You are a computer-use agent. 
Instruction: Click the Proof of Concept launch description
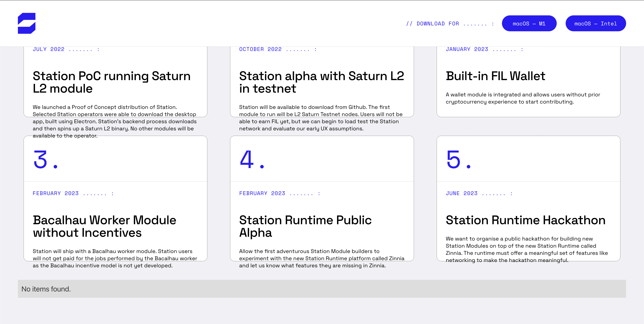click(x=115, y=121)
